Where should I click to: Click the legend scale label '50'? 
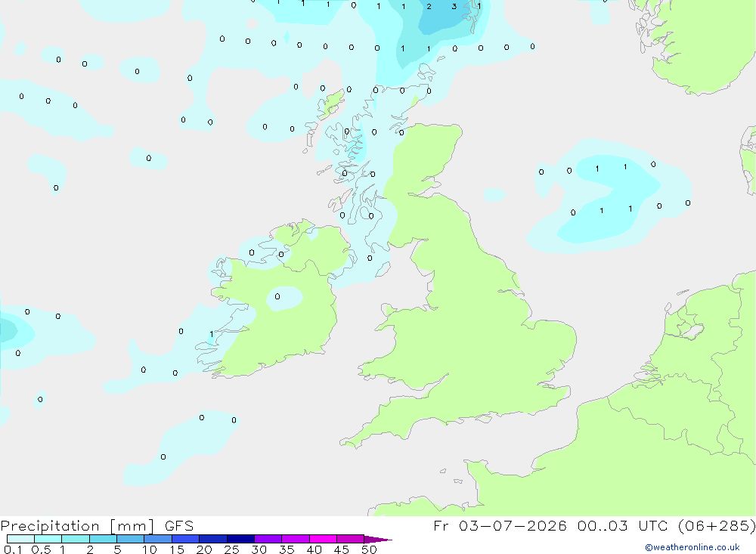pos(369,549)
